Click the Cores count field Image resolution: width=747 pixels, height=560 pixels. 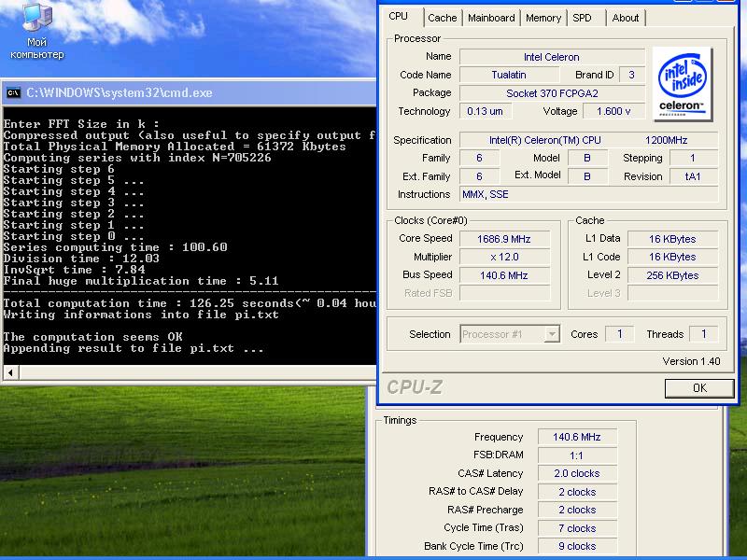coord(619,334)
